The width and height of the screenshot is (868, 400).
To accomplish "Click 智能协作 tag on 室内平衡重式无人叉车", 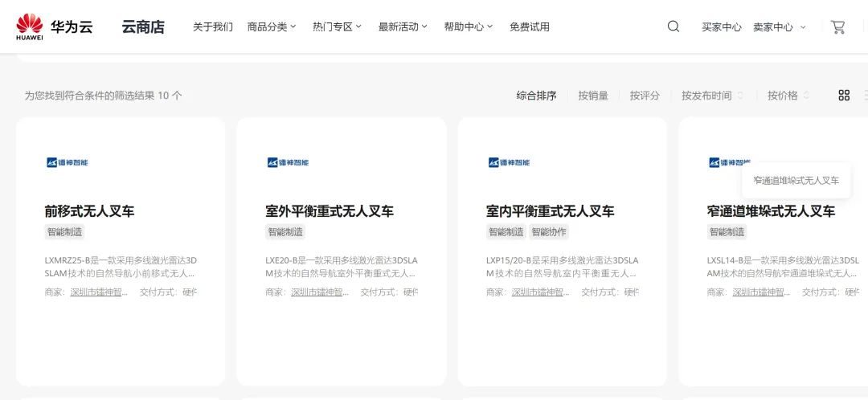I will tap(549, 232).
